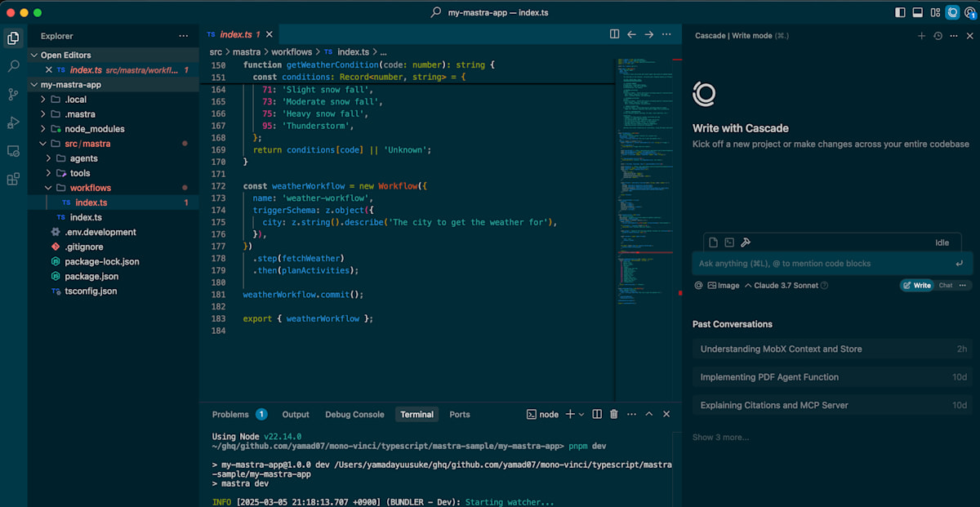Split the editor to the right
980x507 pixels.
click(614, 34)
